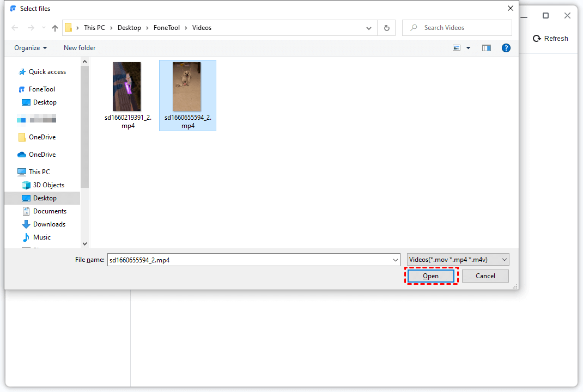The image size is (583, 392).
Task: Open 3D Objects folder in sidebar
Action: tap(48, 185)
